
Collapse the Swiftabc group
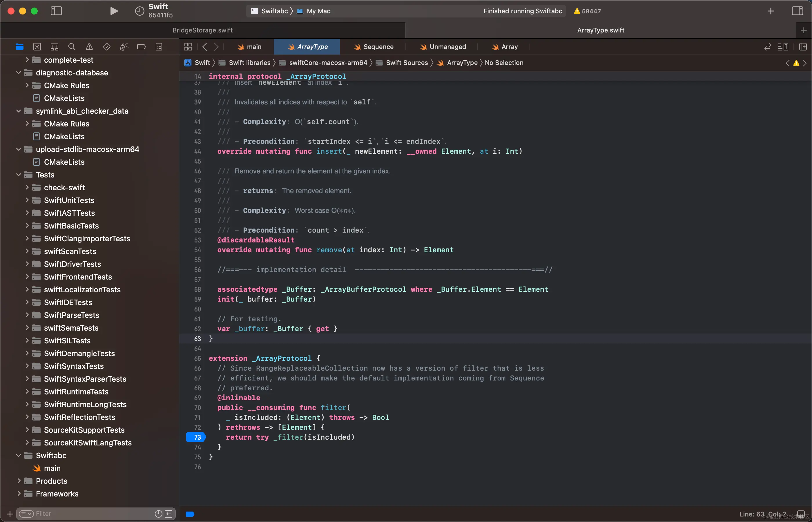coord(19,455)
